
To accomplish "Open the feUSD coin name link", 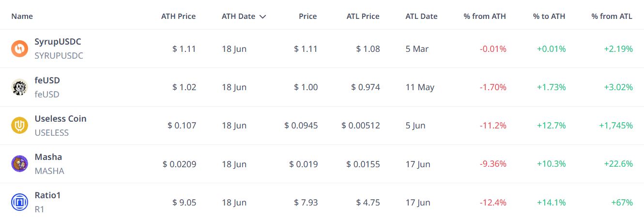I will coord(47,80).
